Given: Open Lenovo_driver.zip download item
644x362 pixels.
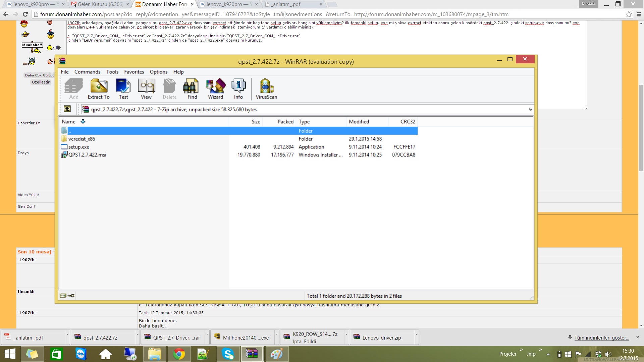Looking at the screenshot, I should point(382,338).
